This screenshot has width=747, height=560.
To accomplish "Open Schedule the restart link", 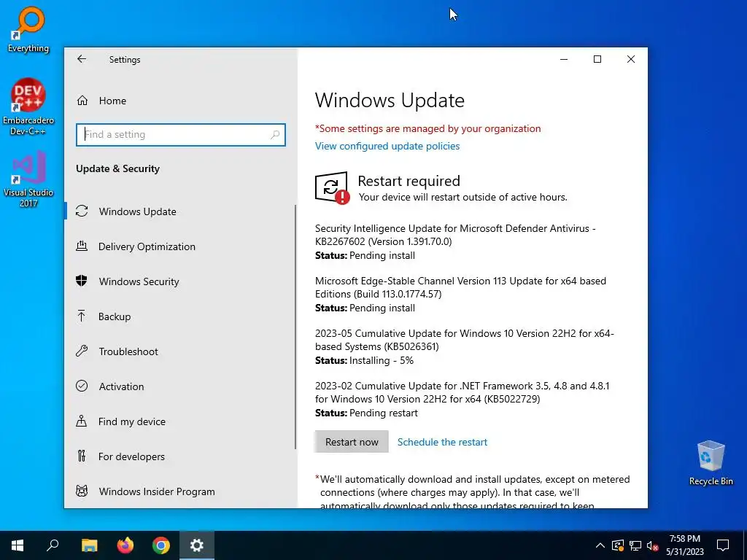I will click(x=442, y=442).
